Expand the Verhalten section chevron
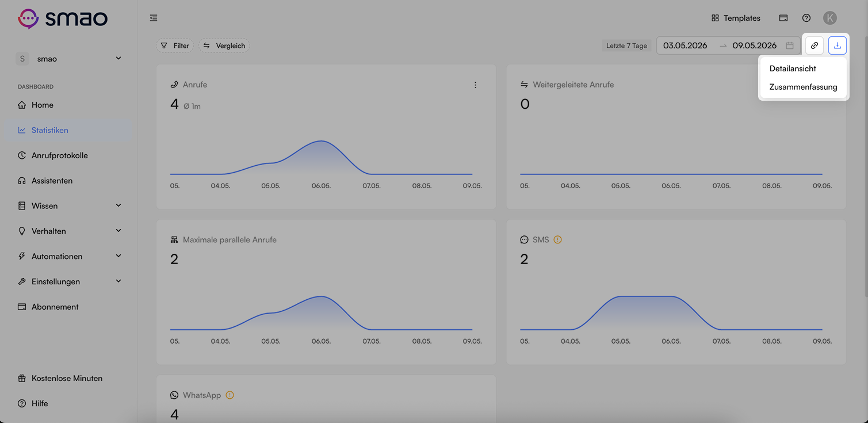Viewport: 868px width, 423px height. (x=118, y=231)
